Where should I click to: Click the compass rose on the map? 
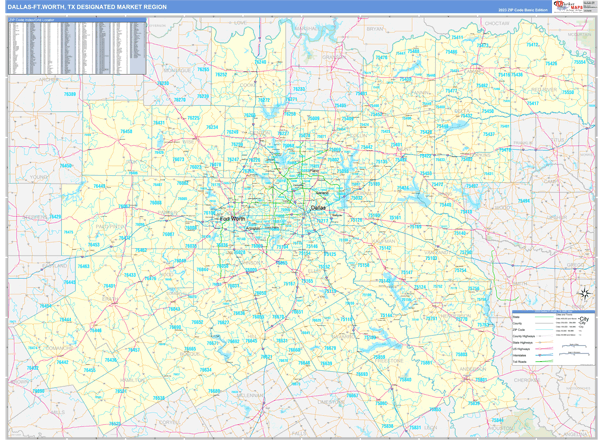(x=584, y=293)
